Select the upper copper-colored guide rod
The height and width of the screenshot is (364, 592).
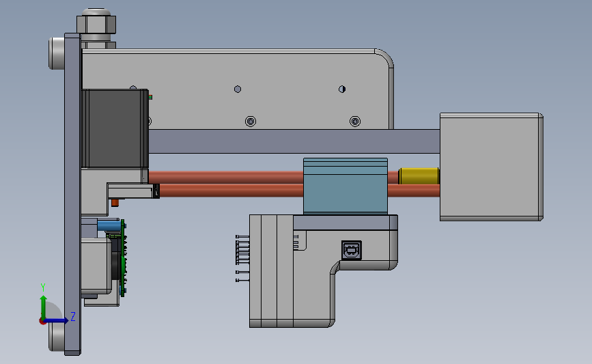(x=226, y=177)
